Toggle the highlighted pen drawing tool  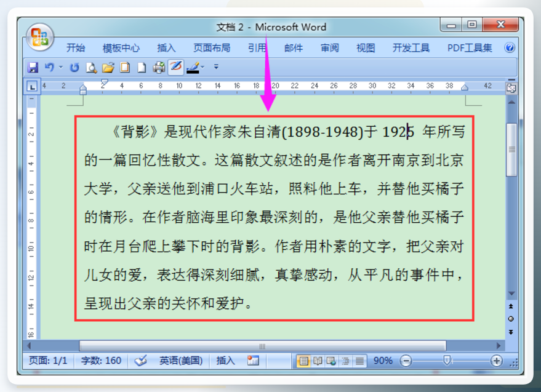pos(175,66)
